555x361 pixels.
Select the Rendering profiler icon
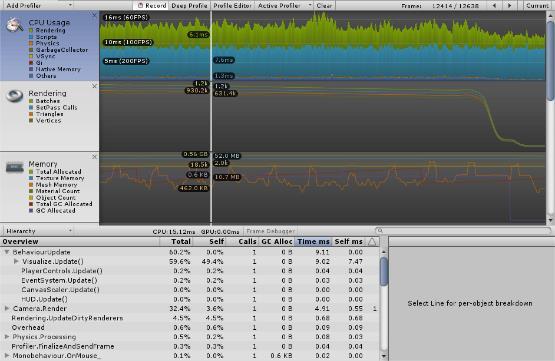[x=15, y=96]
